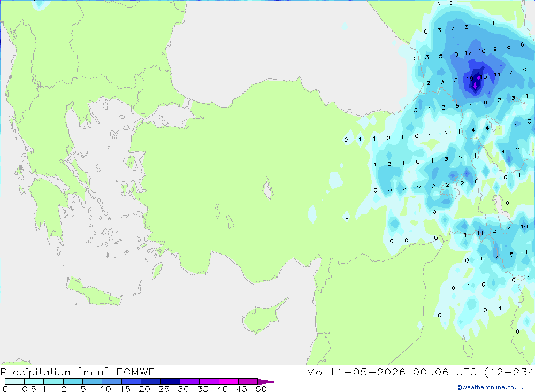Click the '0.1' legend label
The width and height of the screenshot is (535, 392).
9,389
